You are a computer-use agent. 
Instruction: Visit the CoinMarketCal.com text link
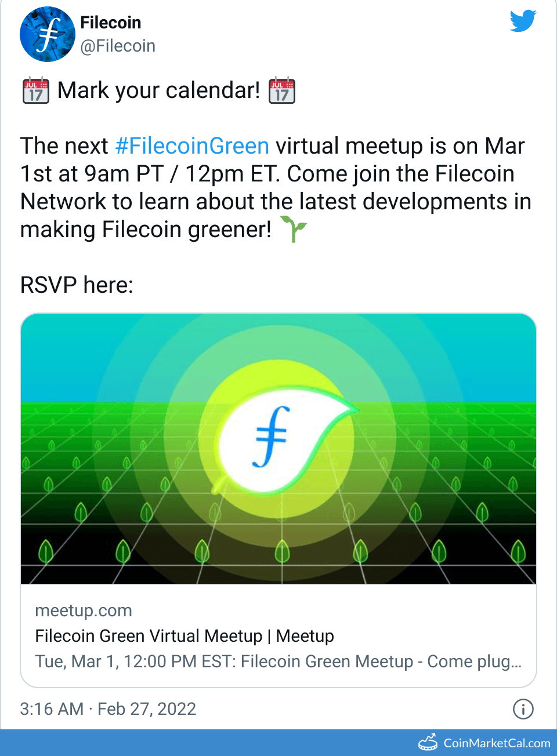(x=497, y=743)
